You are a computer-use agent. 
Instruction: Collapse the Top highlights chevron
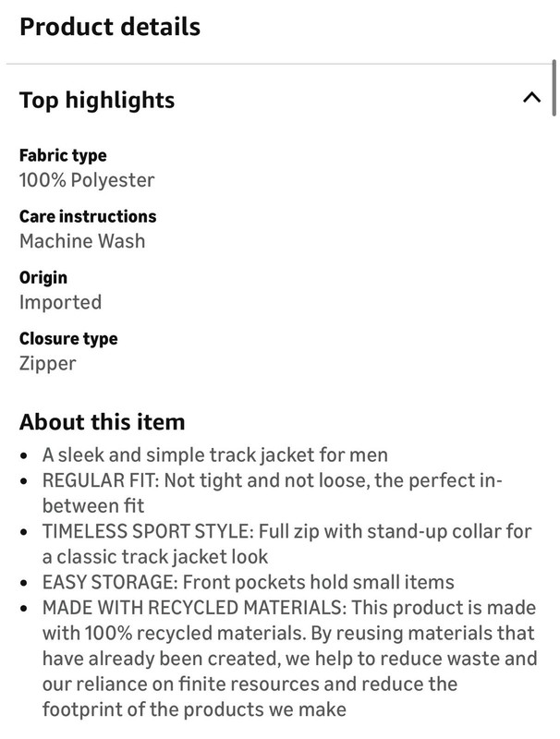click(531, 98)
